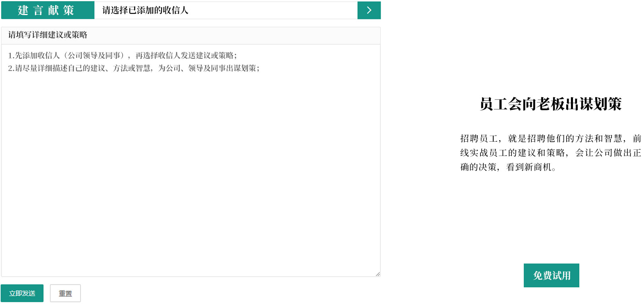Click the 员工 word starting the headline
644x304 pixels.
[493, 104]
